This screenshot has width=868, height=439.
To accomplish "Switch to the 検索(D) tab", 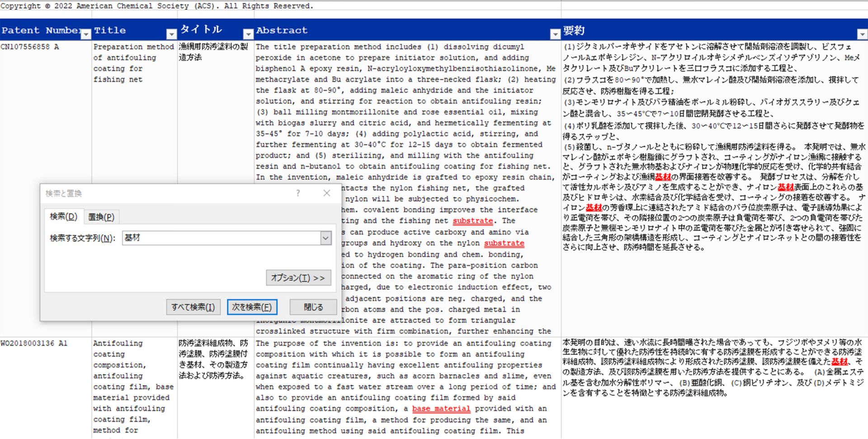I will [63, 217].
